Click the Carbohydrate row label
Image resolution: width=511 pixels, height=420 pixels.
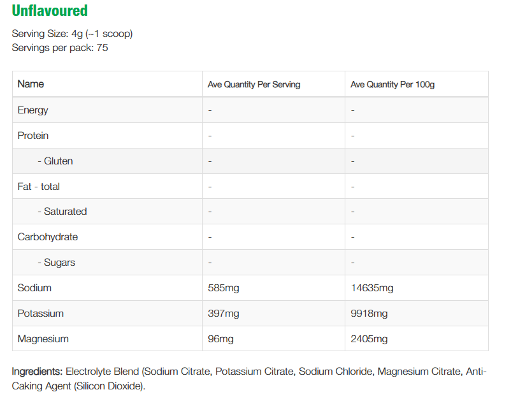coord(48,237)
